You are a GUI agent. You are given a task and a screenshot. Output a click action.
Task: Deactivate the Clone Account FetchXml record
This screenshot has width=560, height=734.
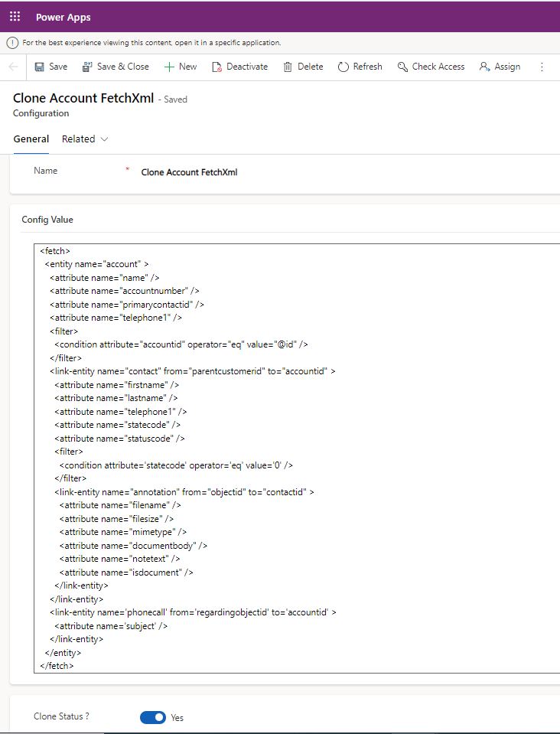[x=239, y=67]
